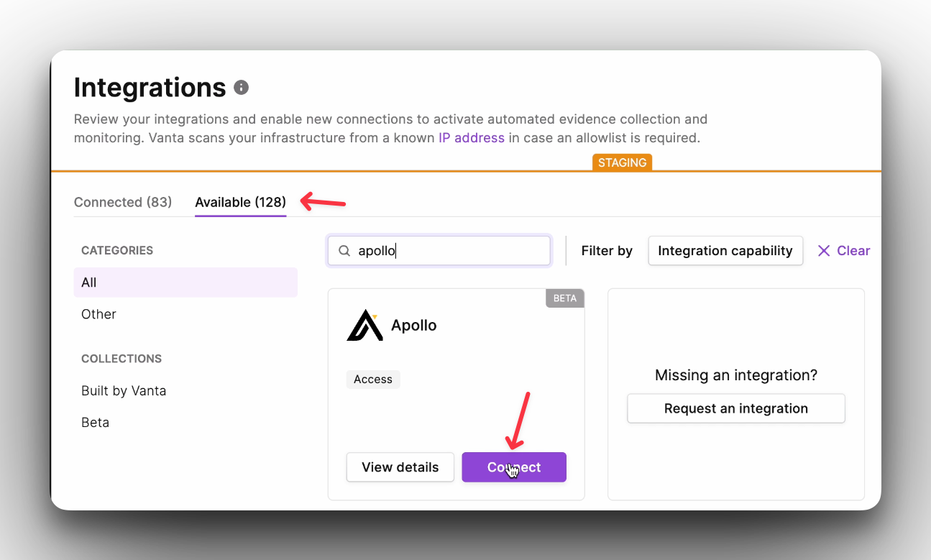Click the Access capability tag
Viewport: 931px width, 560px height.
373,380
